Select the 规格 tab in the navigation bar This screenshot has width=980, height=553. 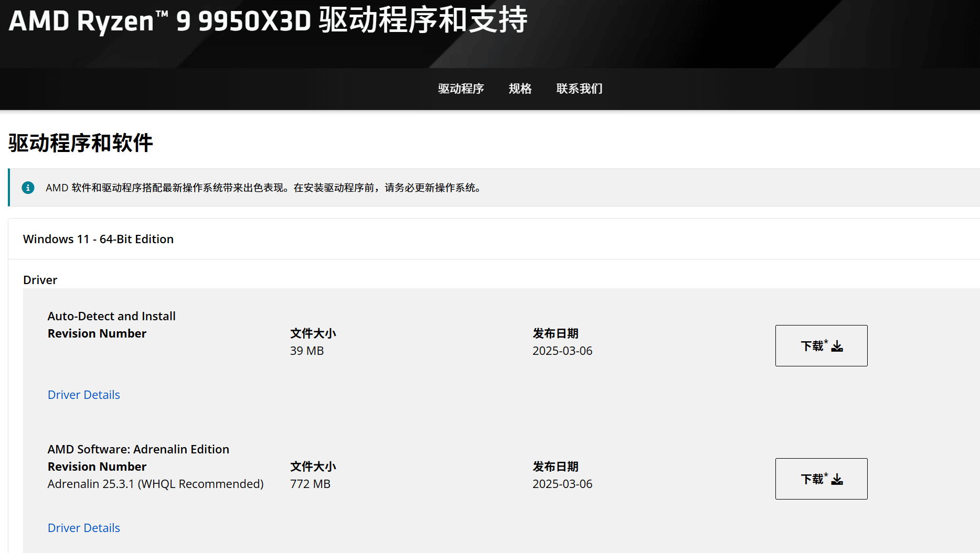tap(520, 89)
